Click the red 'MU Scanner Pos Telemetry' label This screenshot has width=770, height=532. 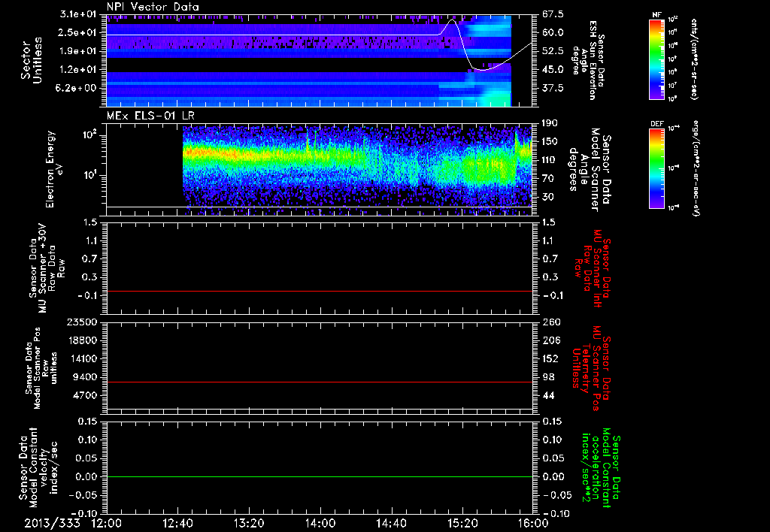pos(591,367)
